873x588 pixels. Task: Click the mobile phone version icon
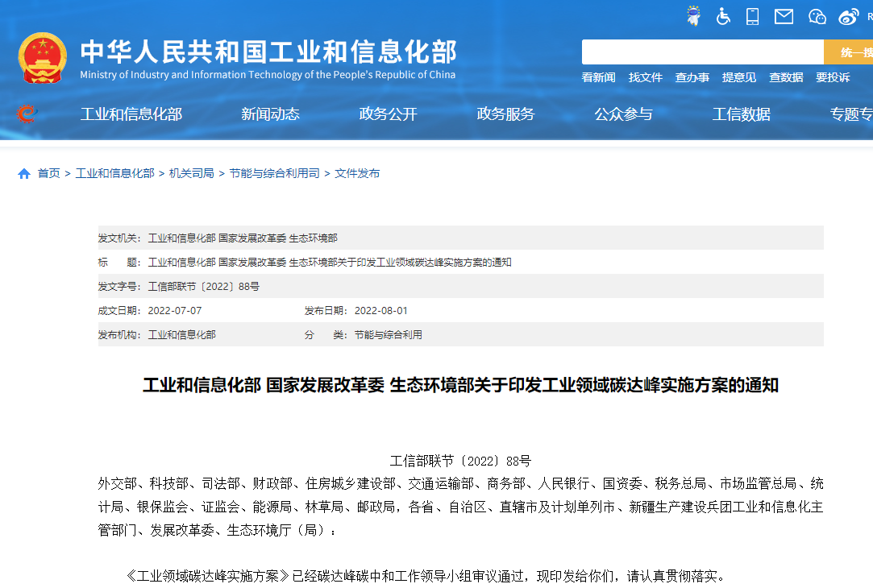click(753, 16)
